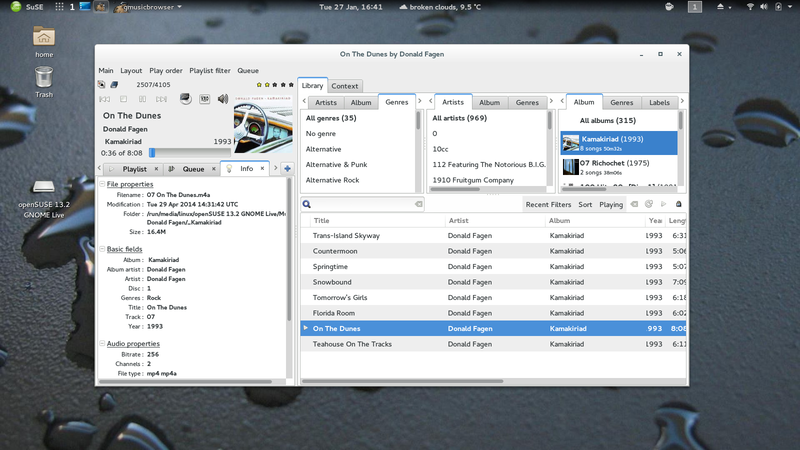Select the Kamakiriad (1993) album entry

pos(619,143)
